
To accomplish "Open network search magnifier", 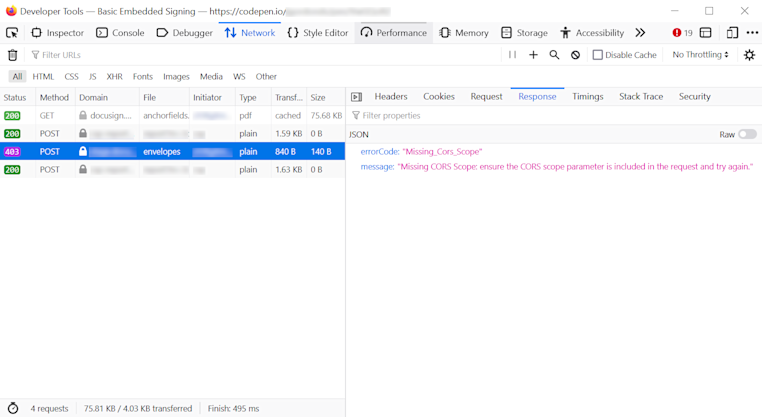I will click(554, 55).
